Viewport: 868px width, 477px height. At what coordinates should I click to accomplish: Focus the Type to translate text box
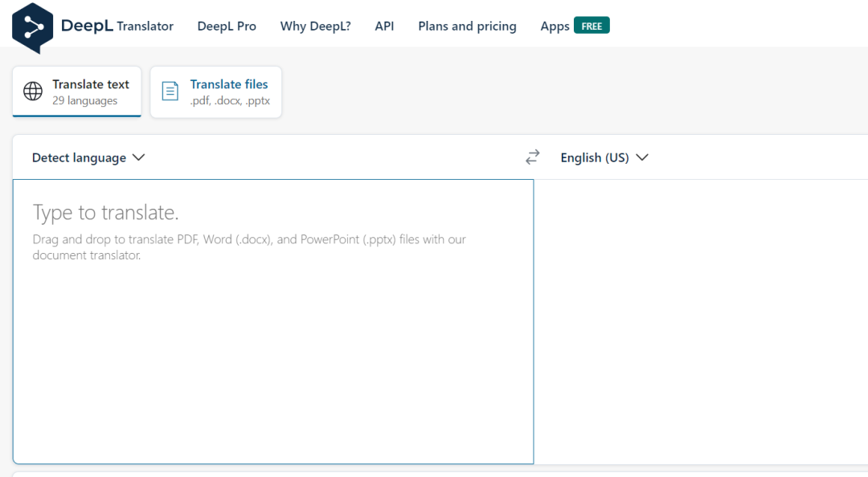click(x=273, y=321)
